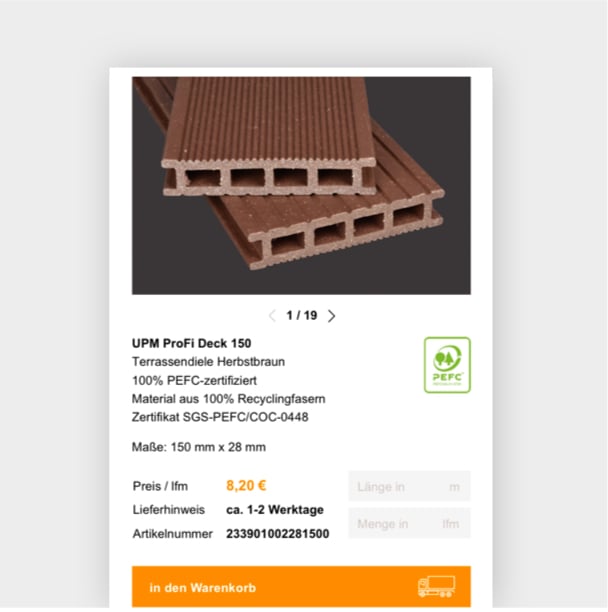The height and width of the screenshot is (612, 608).
Task: Click the 1 / 19 image counter
Action: pyautogui.click(x=302, y=315)
